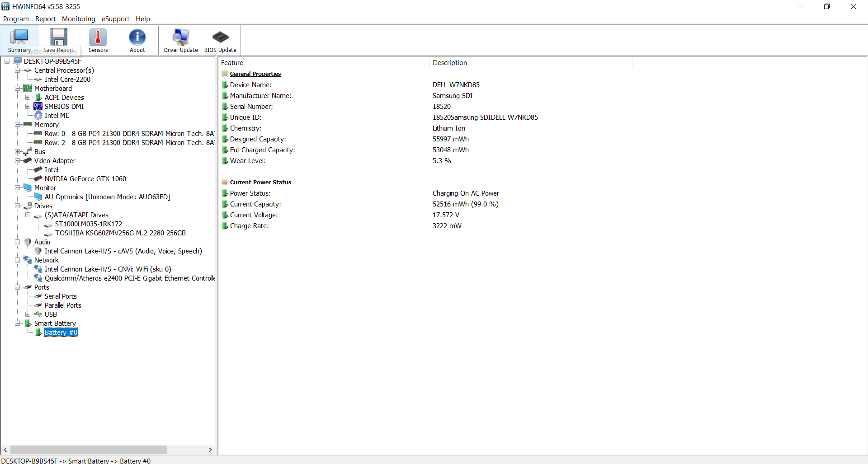The image size is (868, 464).
Task: Click the 52516 mWh (99.0 %) value
Action: (x=466, y=204)
